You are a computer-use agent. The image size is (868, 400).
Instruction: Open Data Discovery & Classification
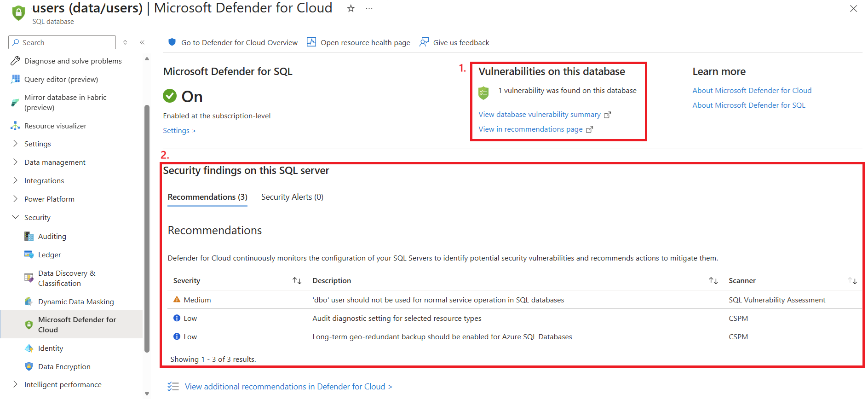pos(67,278)
